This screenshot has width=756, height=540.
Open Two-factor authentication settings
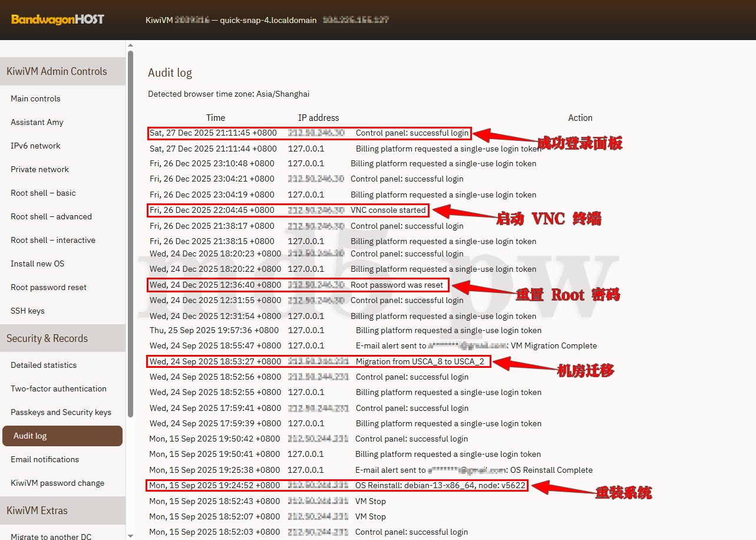pyautogui.click(x=58, y=388)
